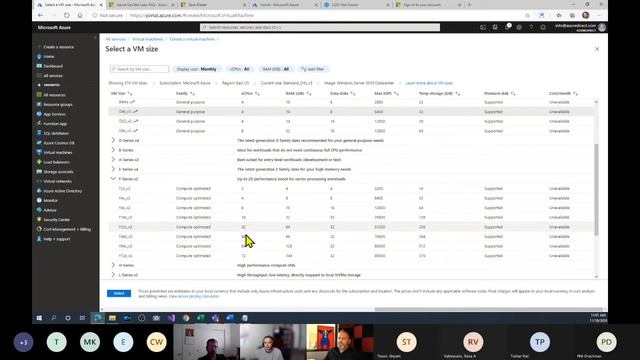The height and width of the screenshot is (360, 640).
Task: Open the Windows Start menu
Action: (x=39, y=318)
